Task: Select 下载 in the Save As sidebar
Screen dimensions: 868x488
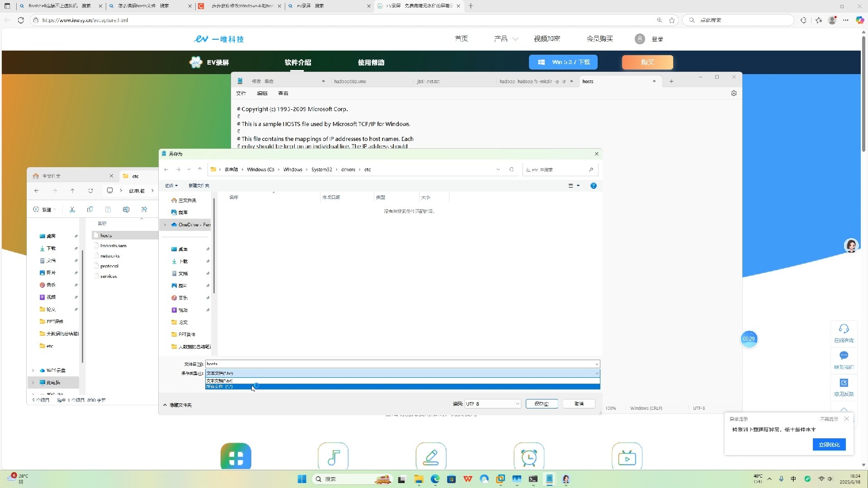Action: (180, 261)
